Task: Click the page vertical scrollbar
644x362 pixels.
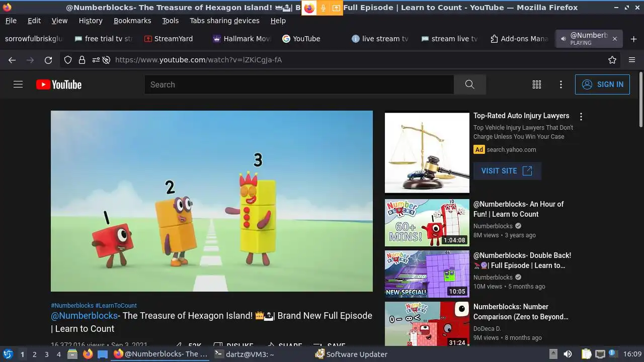Action: (x=640, y=101)
